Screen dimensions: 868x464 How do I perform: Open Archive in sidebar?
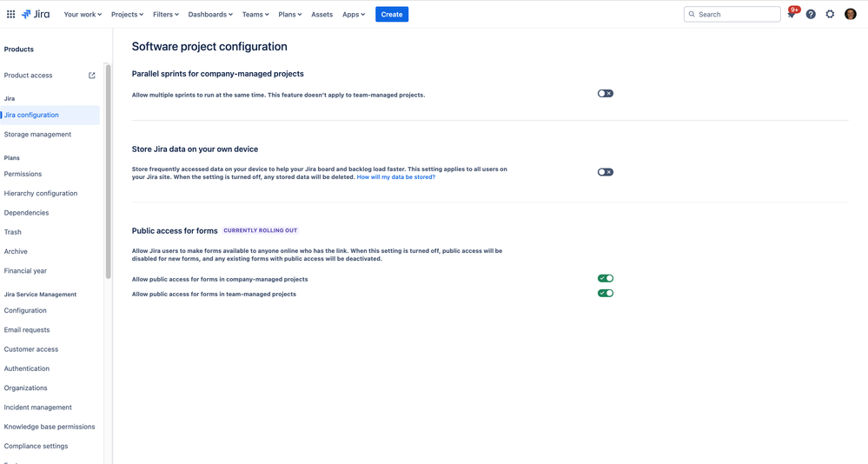16,251
